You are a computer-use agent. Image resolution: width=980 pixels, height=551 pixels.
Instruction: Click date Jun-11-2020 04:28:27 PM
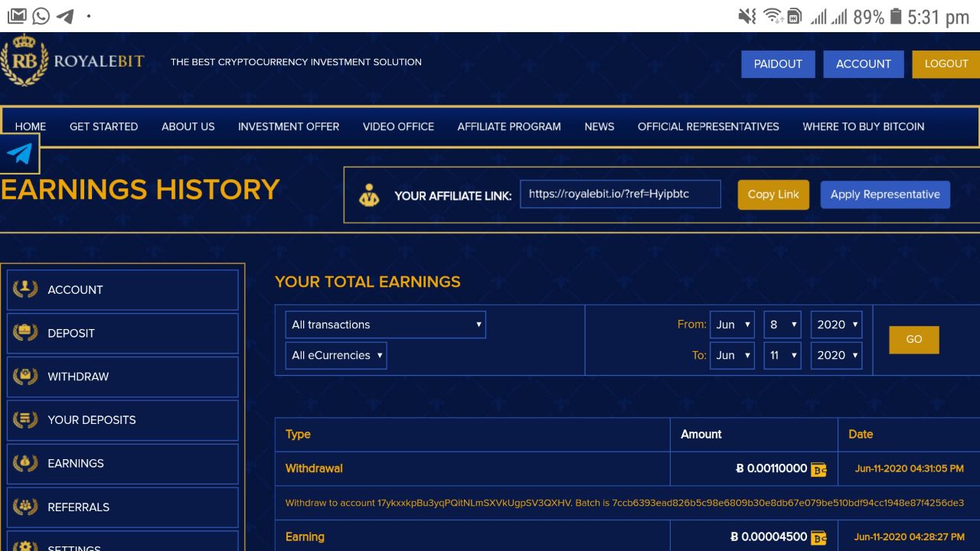point(909,537)
